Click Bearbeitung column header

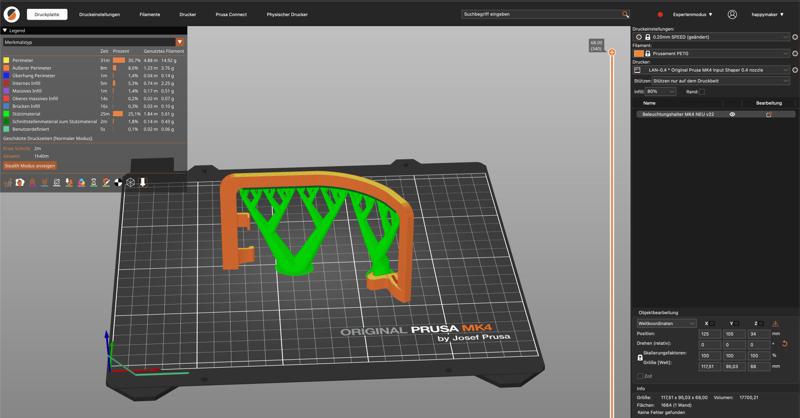click(769, 103)
